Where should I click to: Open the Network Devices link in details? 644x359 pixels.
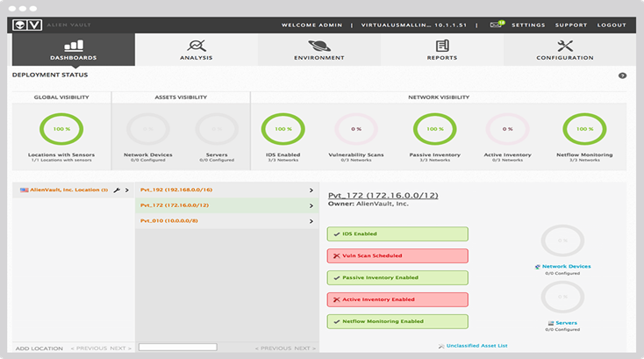567,267
